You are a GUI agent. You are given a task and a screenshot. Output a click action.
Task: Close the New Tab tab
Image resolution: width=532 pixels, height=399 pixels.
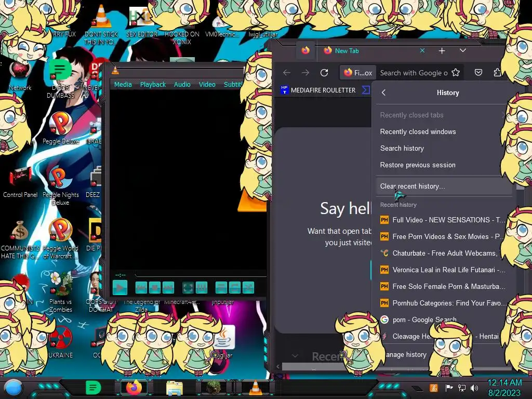click(422, 50)
